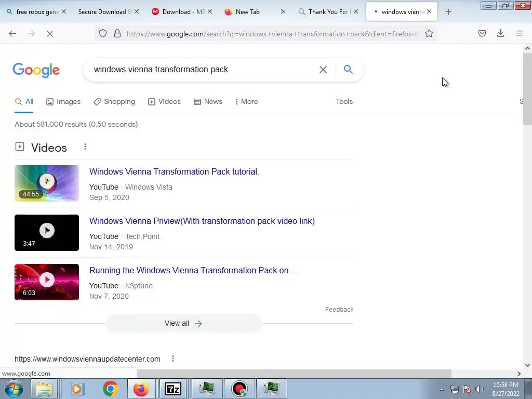The image size is (532, 399).
Task: Close the 'free robux gene' tab
Action: (x=64, y=11)
